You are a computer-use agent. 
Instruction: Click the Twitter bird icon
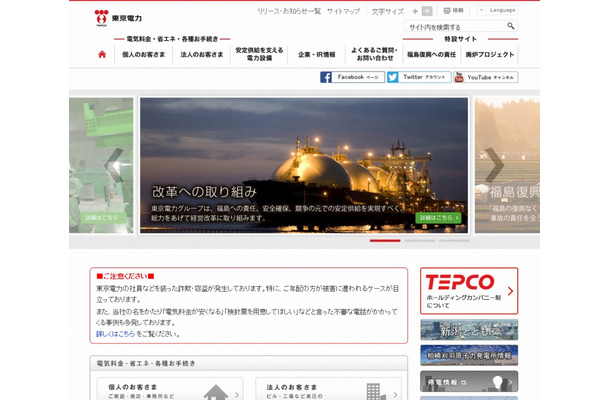393,77
